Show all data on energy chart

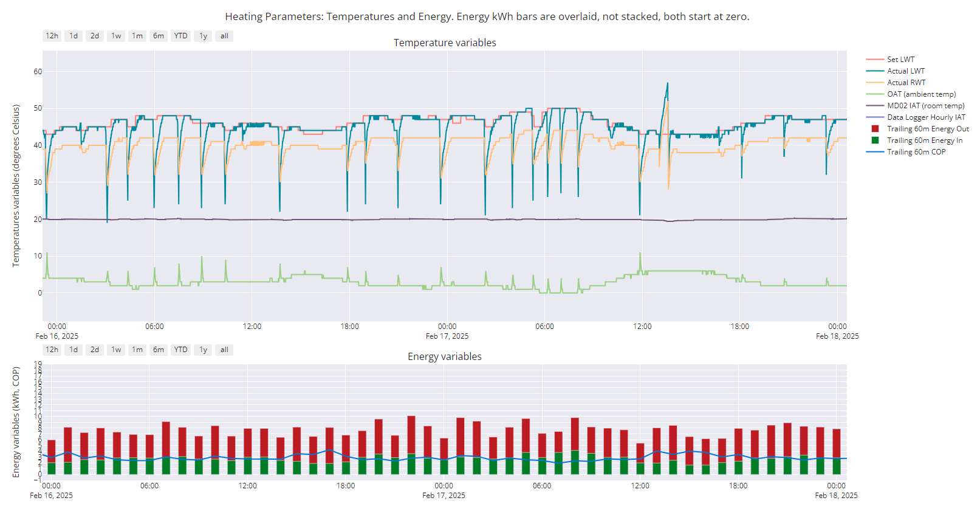224,350
